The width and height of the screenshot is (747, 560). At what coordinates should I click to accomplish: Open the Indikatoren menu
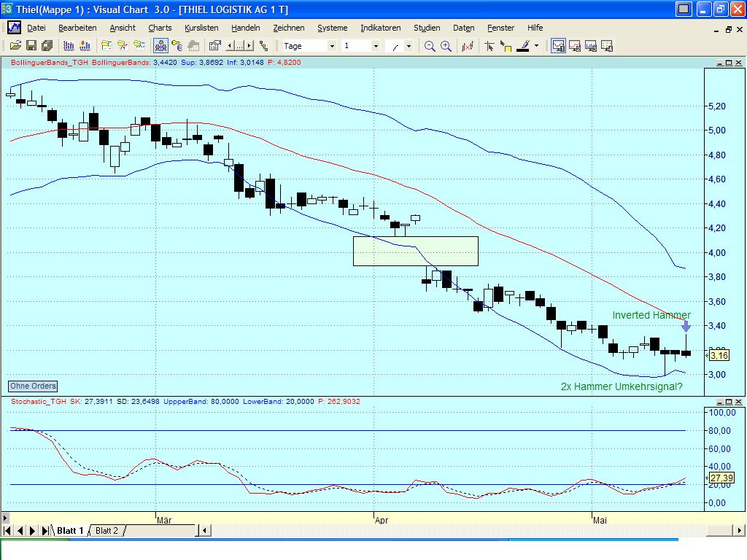pos(379,28)
